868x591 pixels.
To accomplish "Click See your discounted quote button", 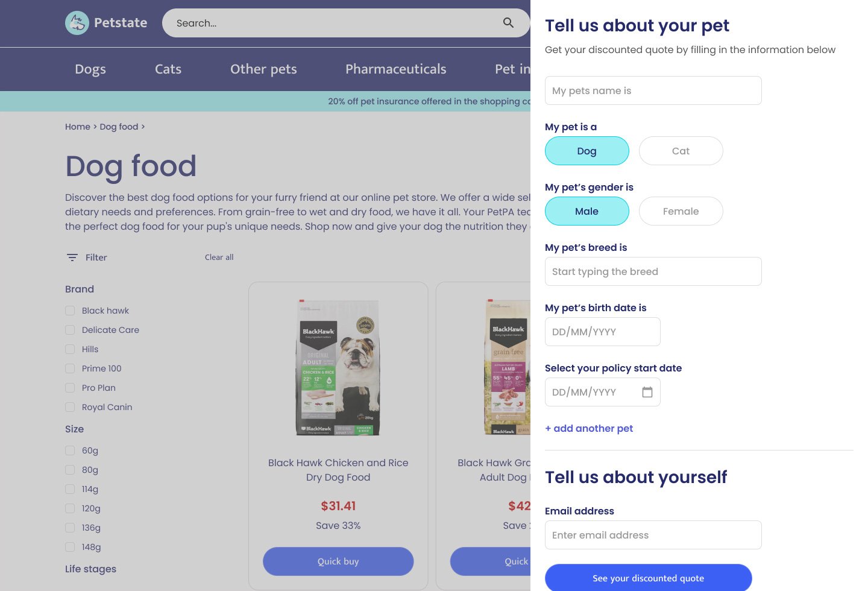I will (x=648, y=578).
